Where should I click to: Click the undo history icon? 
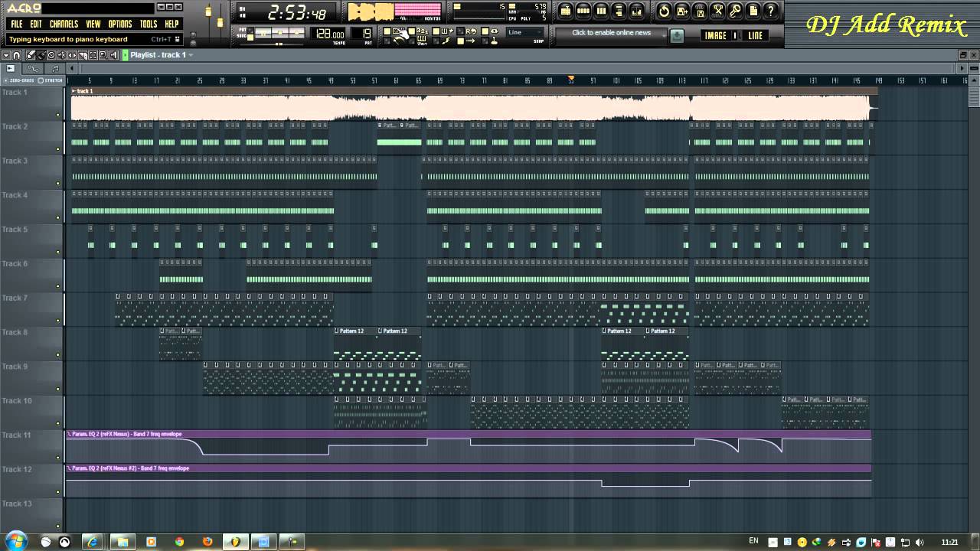664,11
